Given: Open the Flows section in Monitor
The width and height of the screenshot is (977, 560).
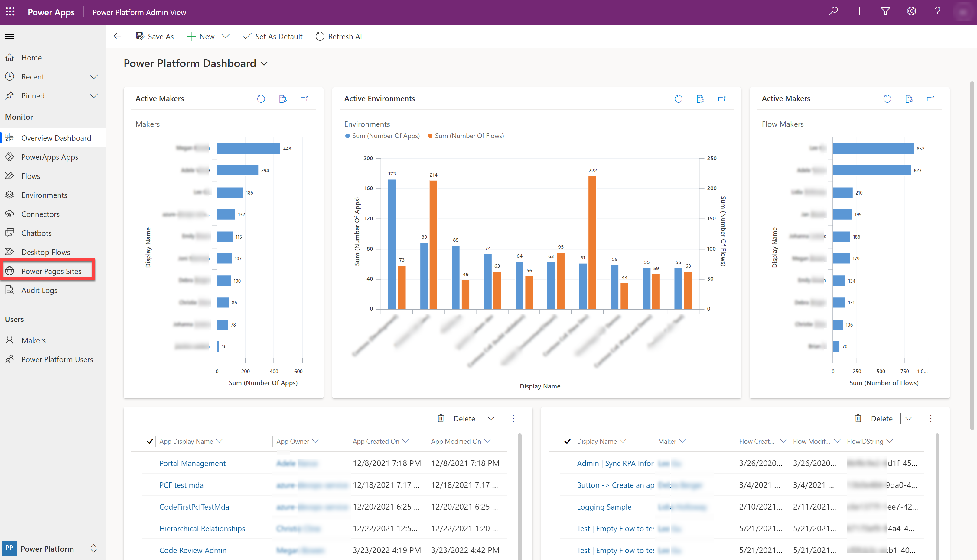Looking at the screenshot, I should [x=30, y=176].
